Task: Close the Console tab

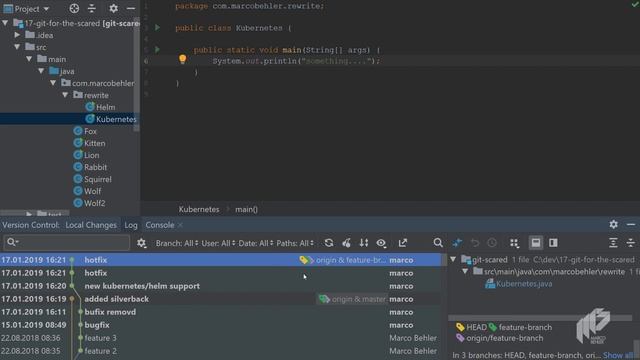Action: point(180,225)
